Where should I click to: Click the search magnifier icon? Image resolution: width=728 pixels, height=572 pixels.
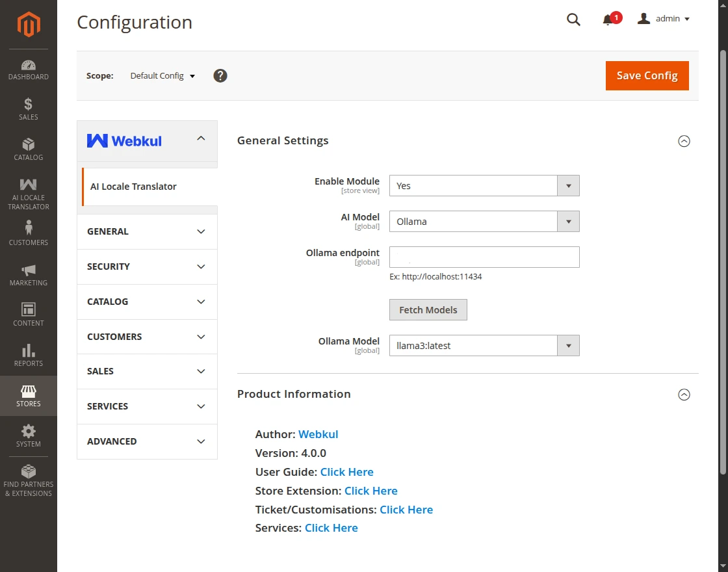pyautogui.click(x=573, y=19)
